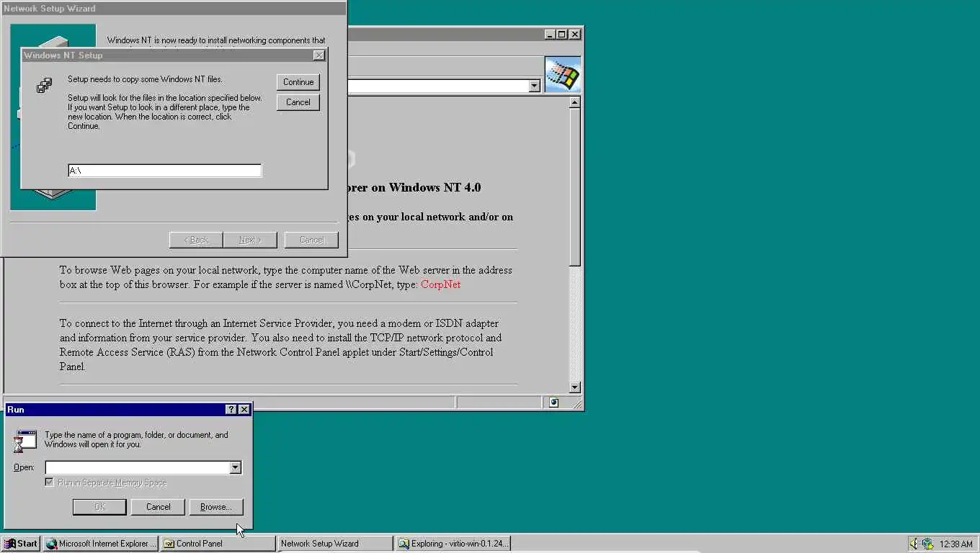
Task: Click the A:\ file location field
Action: [x=164, y=171]
